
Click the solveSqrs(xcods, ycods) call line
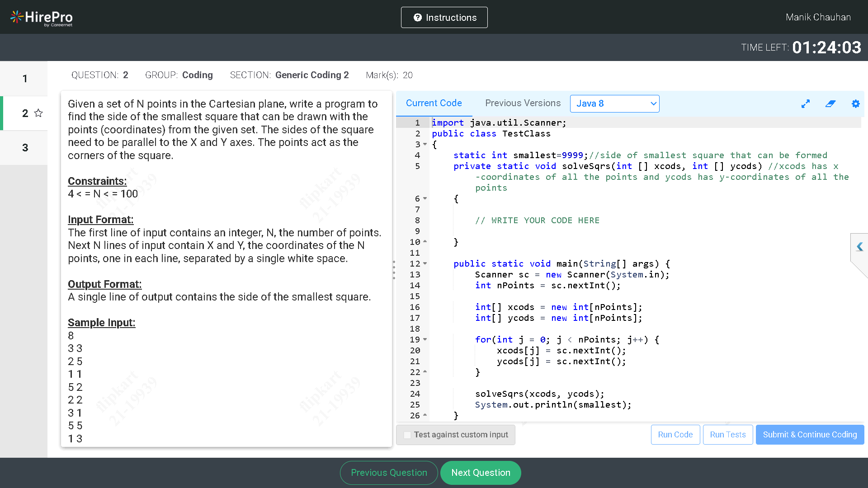tap(539, 394)
